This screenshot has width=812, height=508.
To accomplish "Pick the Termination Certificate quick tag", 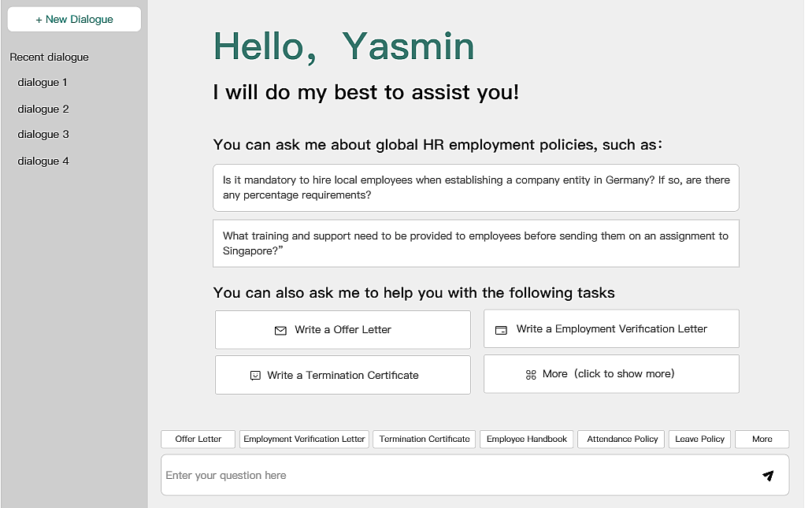I will point(425,439).
